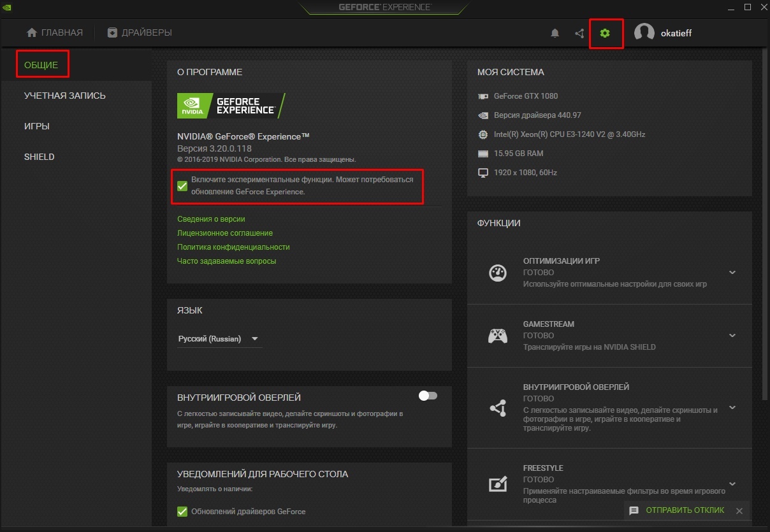This screenshot has height=532, width=770.
Task: Click ОТПРАВИТЬ ОТКЛИК button
Action: tap(685, 511)
